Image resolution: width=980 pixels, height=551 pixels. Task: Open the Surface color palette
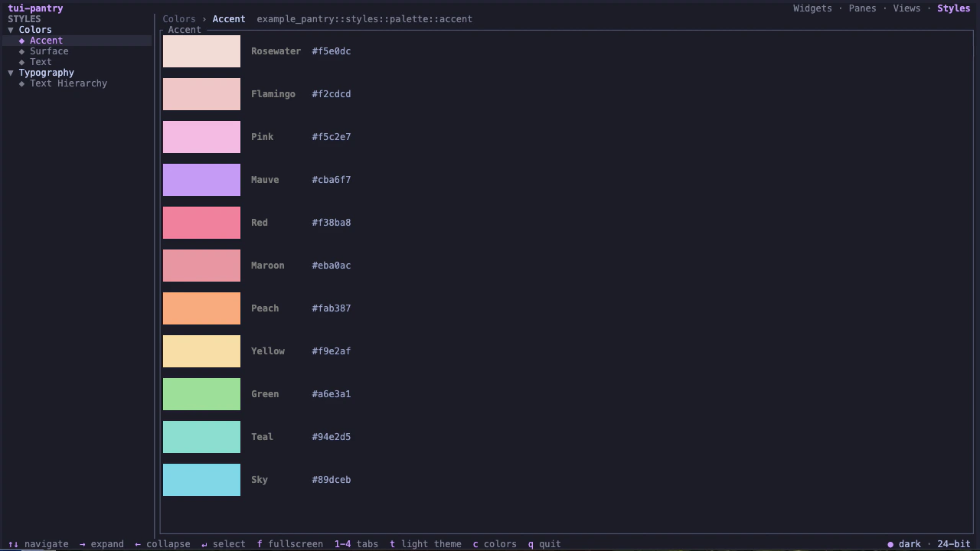coord(49,51)
